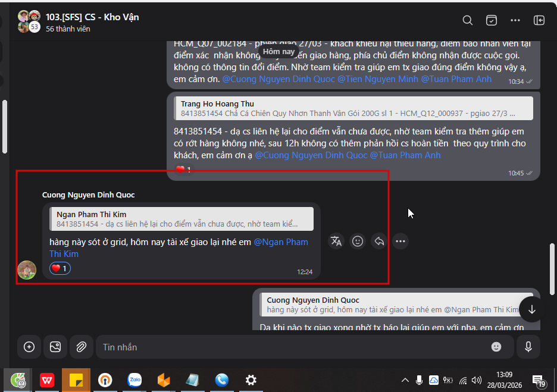Open the emoji picker in message box

pos(496,347)
